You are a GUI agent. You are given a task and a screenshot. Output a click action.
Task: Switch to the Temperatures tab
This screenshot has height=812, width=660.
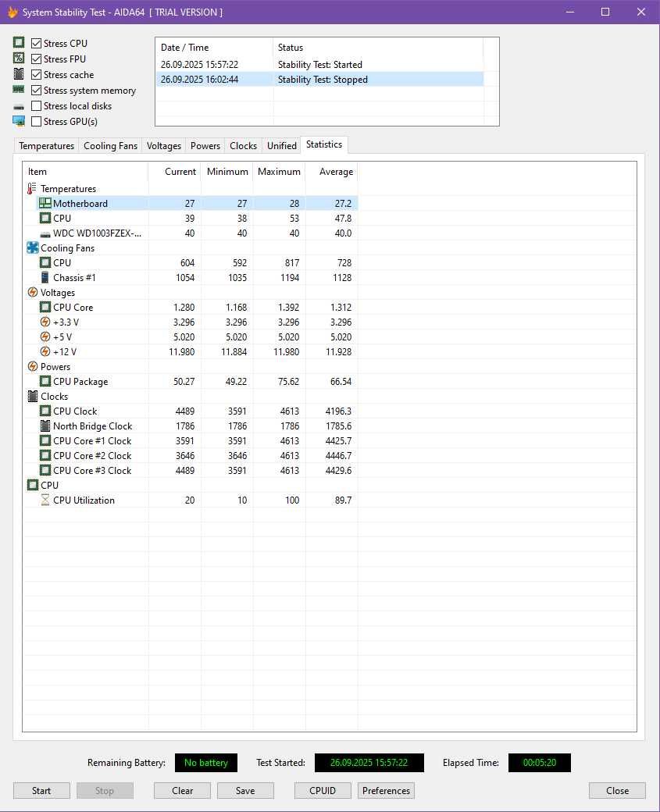coord(46,145)
